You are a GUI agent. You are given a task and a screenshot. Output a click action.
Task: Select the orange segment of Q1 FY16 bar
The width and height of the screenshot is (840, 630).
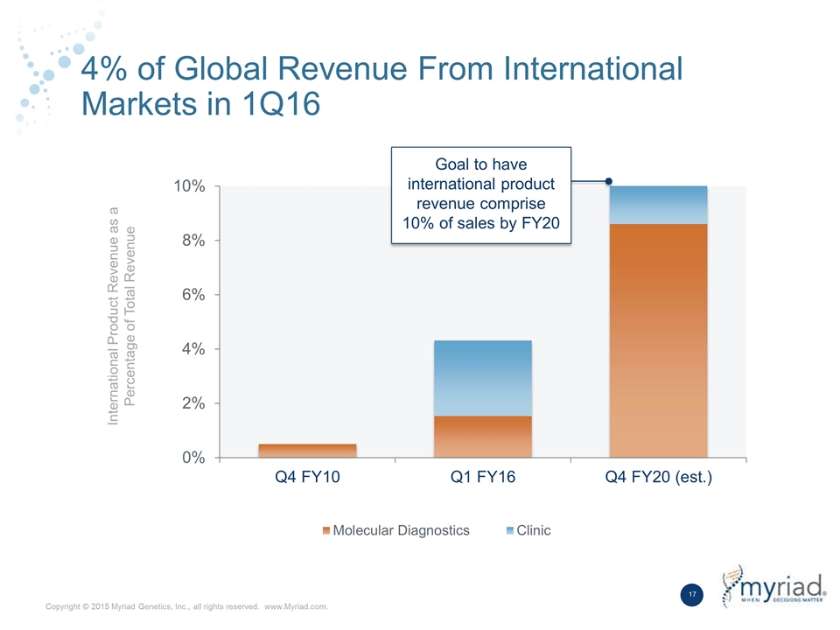pos(483,437)
